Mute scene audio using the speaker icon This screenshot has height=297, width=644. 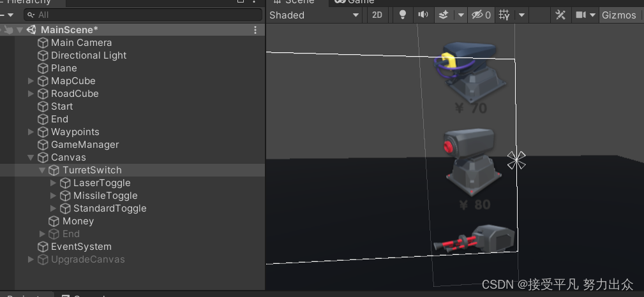(423, 15)
